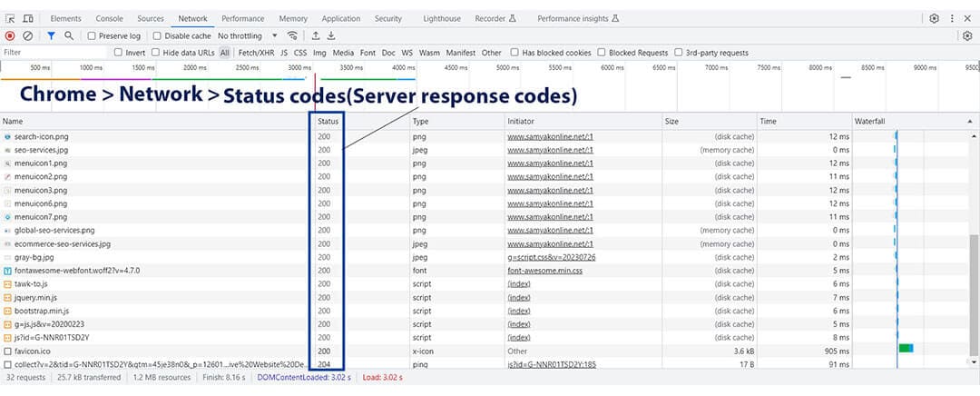Select the inspect element picker icon
This screenshot has width=980, height=396.
point(10,19)
